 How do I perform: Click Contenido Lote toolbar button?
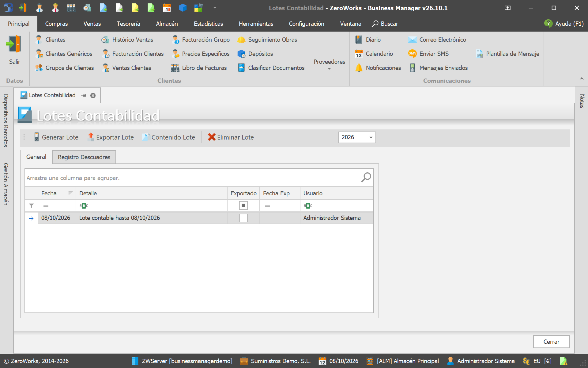168,137
